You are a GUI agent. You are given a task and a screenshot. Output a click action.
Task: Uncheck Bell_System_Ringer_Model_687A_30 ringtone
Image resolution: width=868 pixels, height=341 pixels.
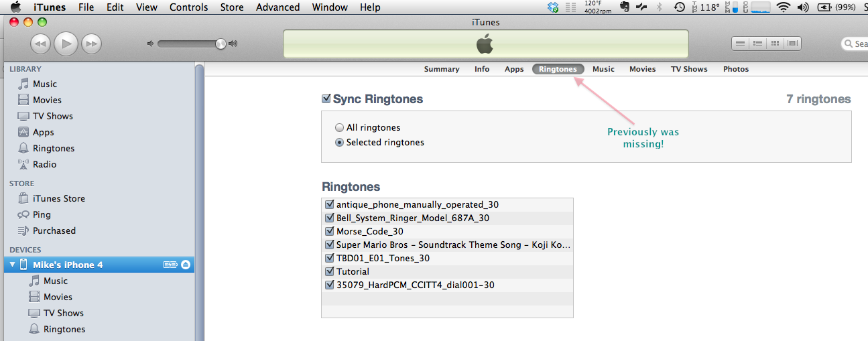pyautogui.click(x=329, y=218)
